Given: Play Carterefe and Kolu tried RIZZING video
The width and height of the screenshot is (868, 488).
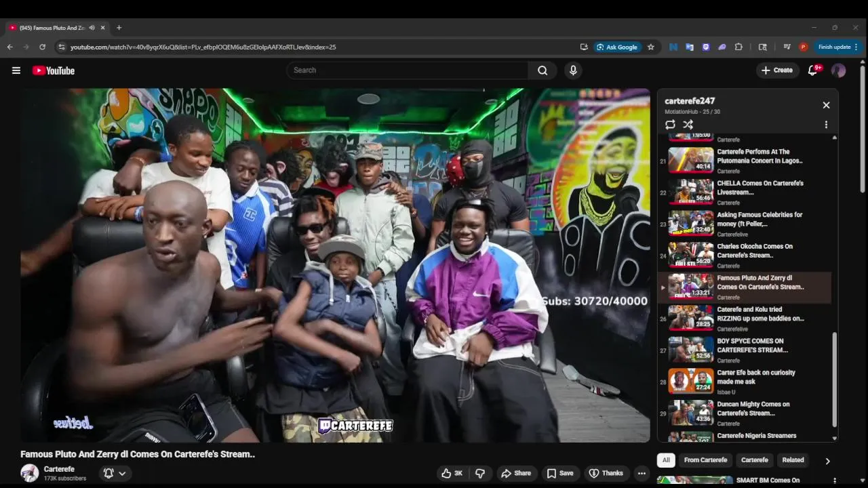Looking at the screenshot, I should [x=744, y=319].
